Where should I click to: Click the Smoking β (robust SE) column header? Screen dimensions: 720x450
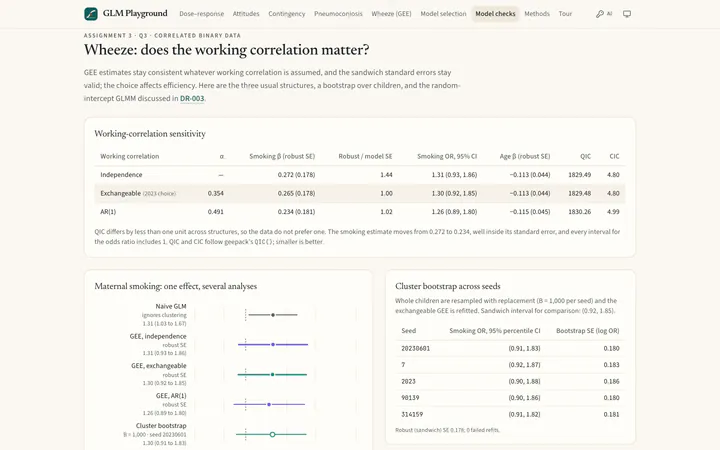pyautogui.click(x=282, y=156)
